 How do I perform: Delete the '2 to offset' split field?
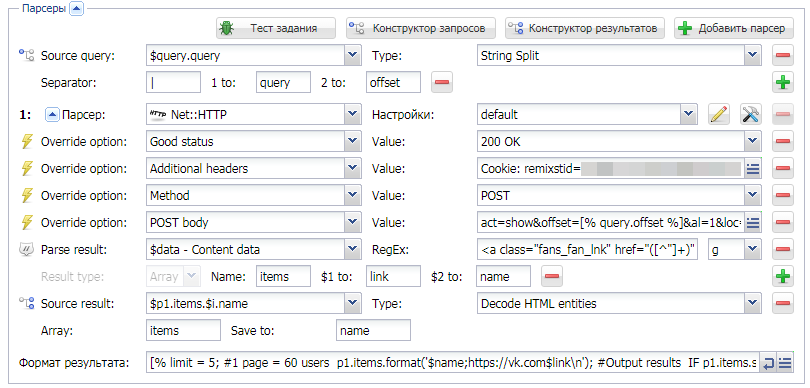pyautogui.click(x=442, y=82)
